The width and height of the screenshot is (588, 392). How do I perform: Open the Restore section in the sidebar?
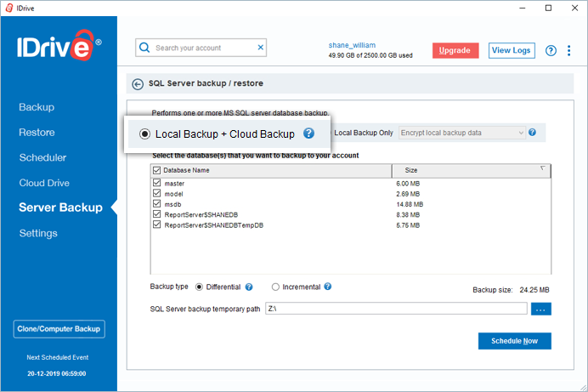coord(37,133)
